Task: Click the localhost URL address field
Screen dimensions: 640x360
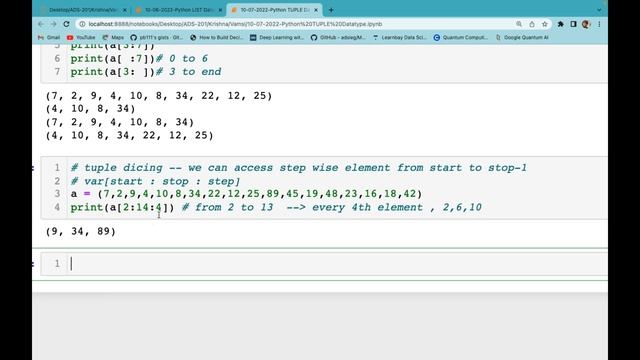Action: point(235,24)
